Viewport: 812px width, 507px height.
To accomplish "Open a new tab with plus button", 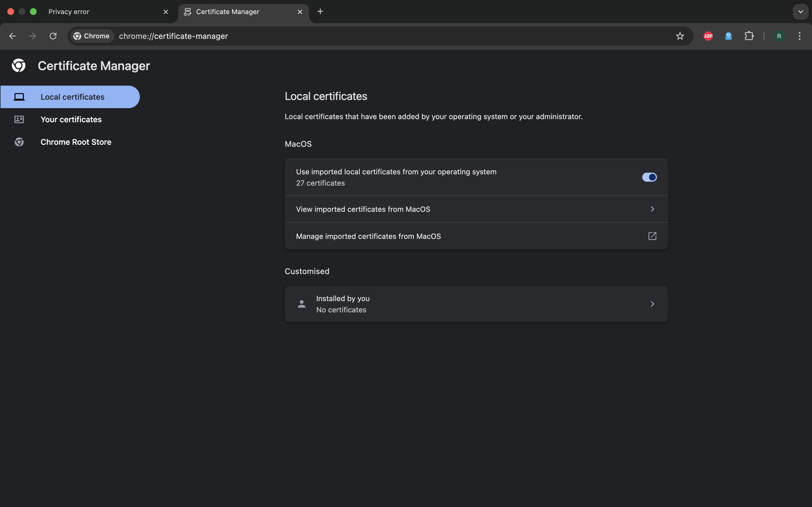I will (320, 11).
